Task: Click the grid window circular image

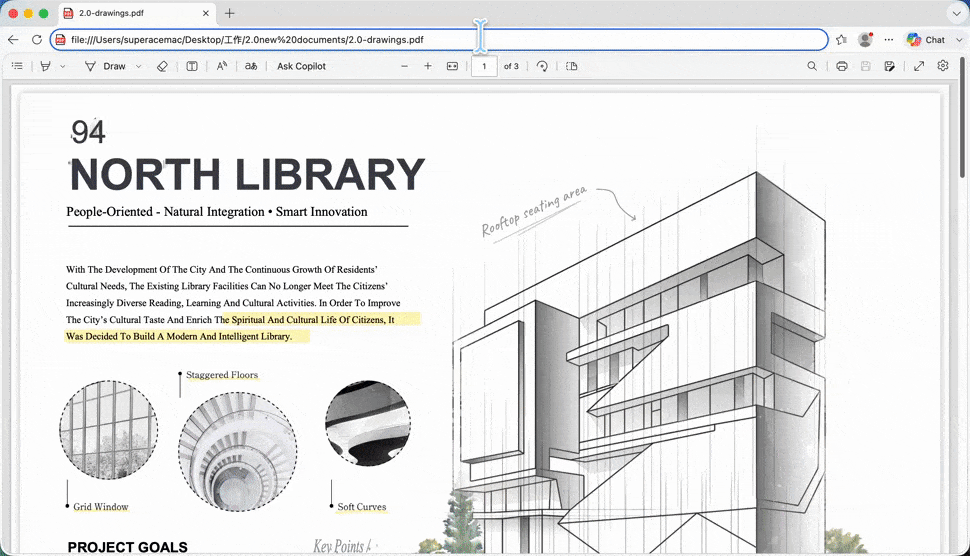Action: [108, 430]
